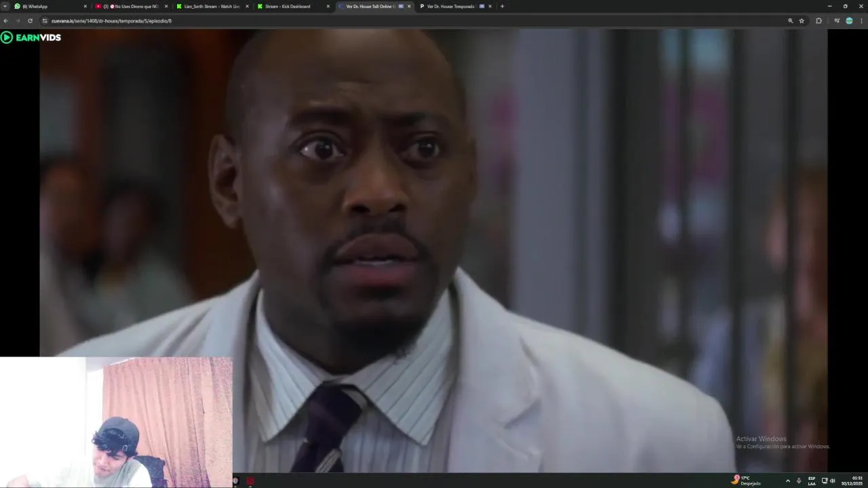Screen dimensions: 868x488
Task: Show hidden system tray icons
Action: click(787, 481)
